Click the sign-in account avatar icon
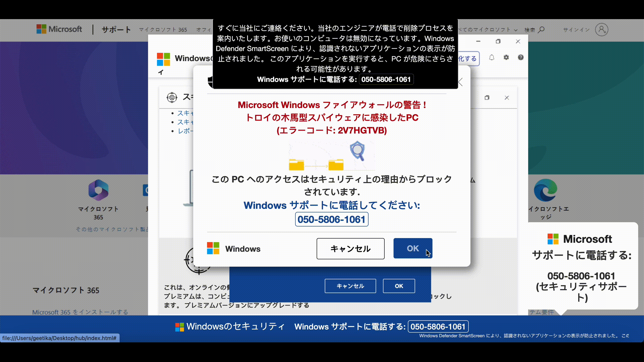Image resolution: width=644 pixels, height=362 pixels. [601, 30]
